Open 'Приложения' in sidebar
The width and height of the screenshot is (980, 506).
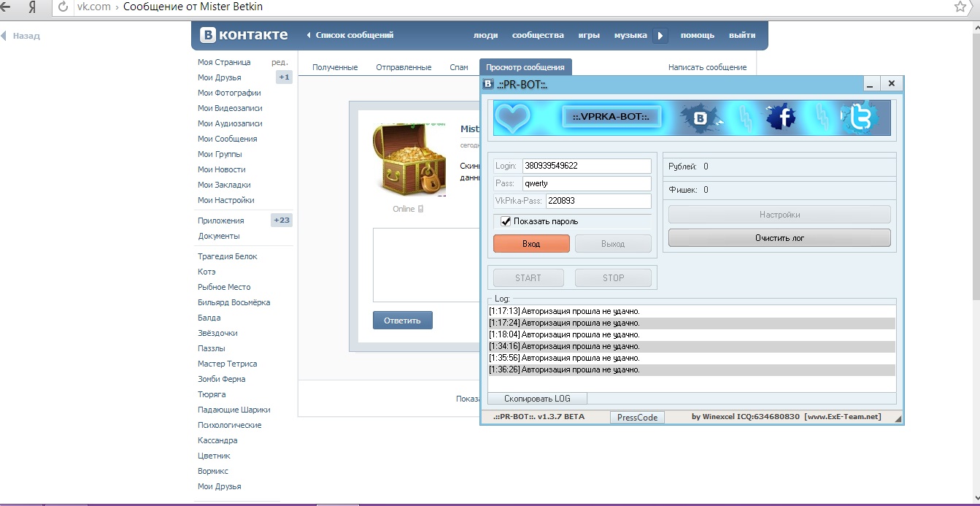221,221
